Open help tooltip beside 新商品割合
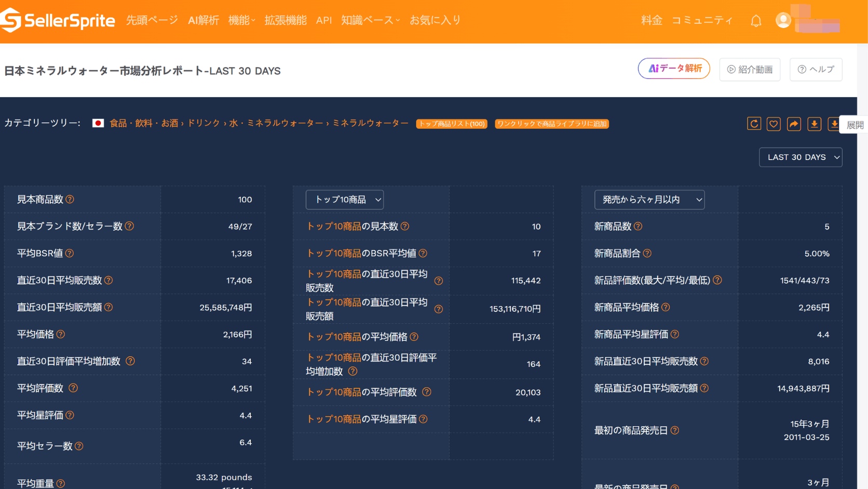Image resolution: width=868 pixels, height=489 pixels. tap(647, 253)
